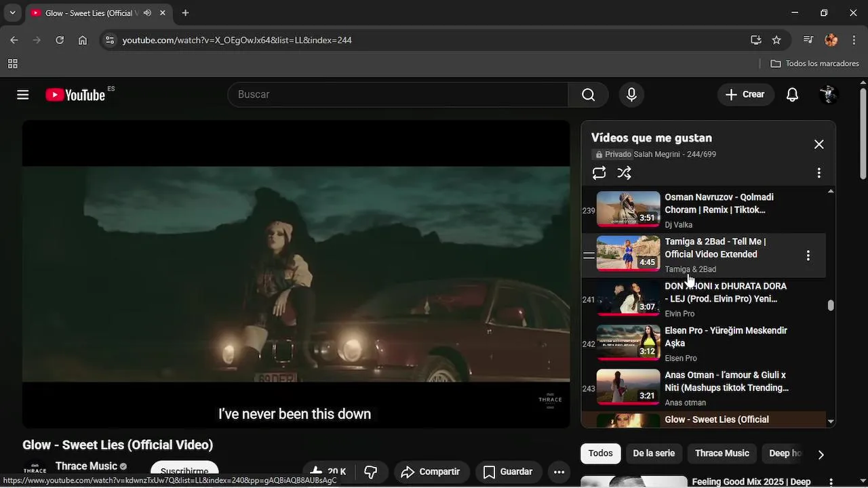
Task: Play Osman Navruzov Qolmadi Choram thumbnail
Action: coord(628,209)
